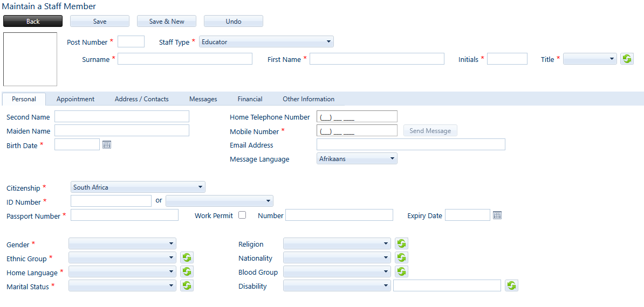
Task: Refresh the Home Language list
Action: pyautogui.click(x=187, y=272)
